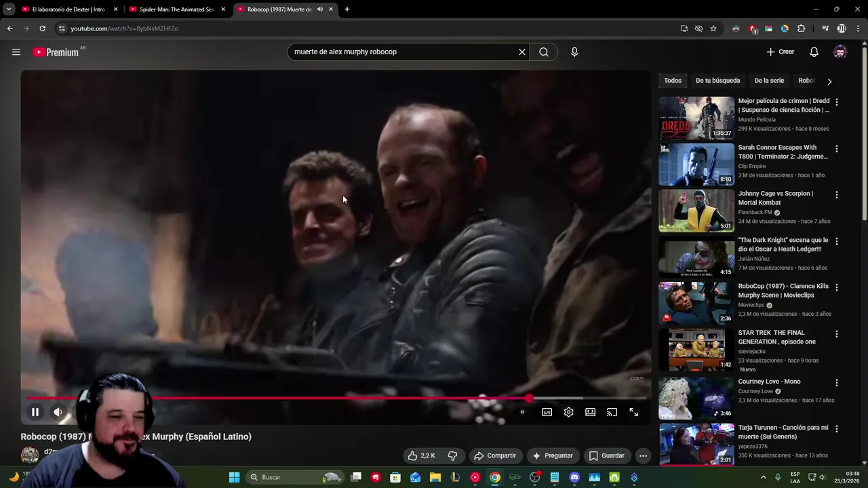This screenshot has height=488, width=868.
Task: Save the video with Guardar
Action: (607, 455)
